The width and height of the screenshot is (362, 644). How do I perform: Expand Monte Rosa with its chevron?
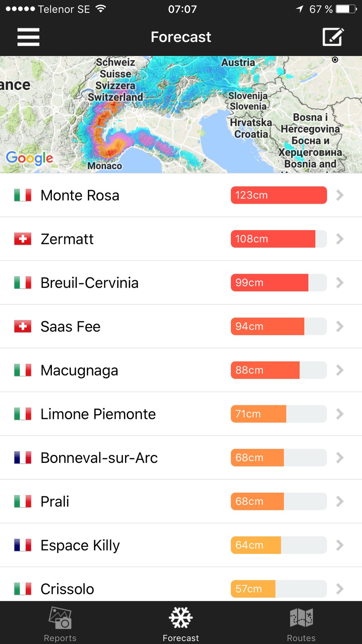[340, 195]
